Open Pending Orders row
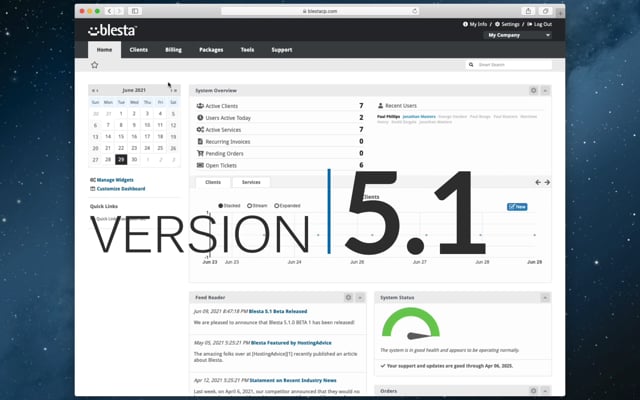The width and height of the screenshot is (640, 400). (280, 153)
